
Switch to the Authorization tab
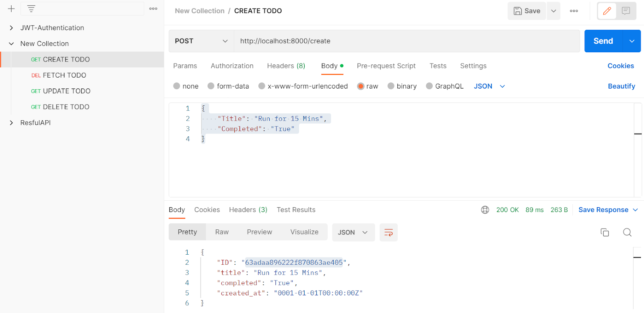tap(232, 66)
